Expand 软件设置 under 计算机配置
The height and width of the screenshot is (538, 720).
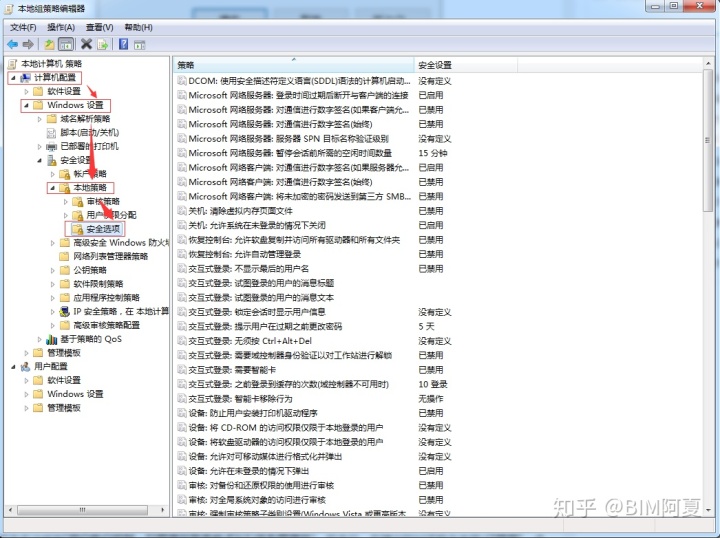point(26,91)
